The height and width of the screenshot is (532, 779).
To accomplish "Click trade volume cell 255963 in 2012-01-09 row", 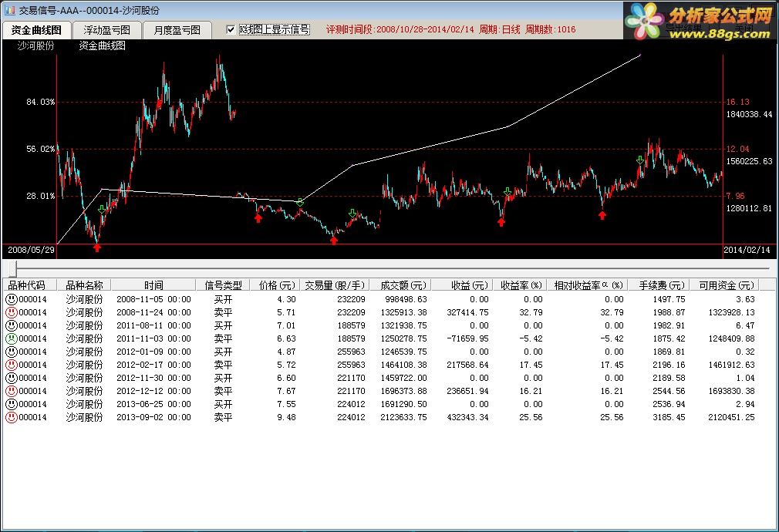I will 351,352.
